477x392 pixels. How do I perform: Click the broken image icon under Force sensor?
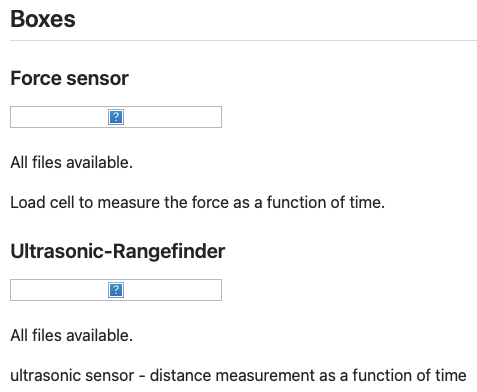coord(116,117)
